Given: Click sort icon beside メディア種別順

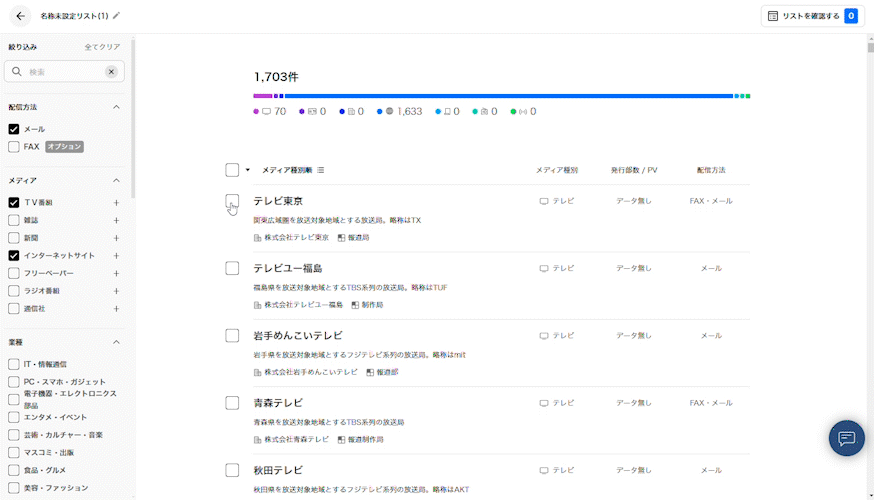Looking at the screenshot, I should (x=321, y=170).
